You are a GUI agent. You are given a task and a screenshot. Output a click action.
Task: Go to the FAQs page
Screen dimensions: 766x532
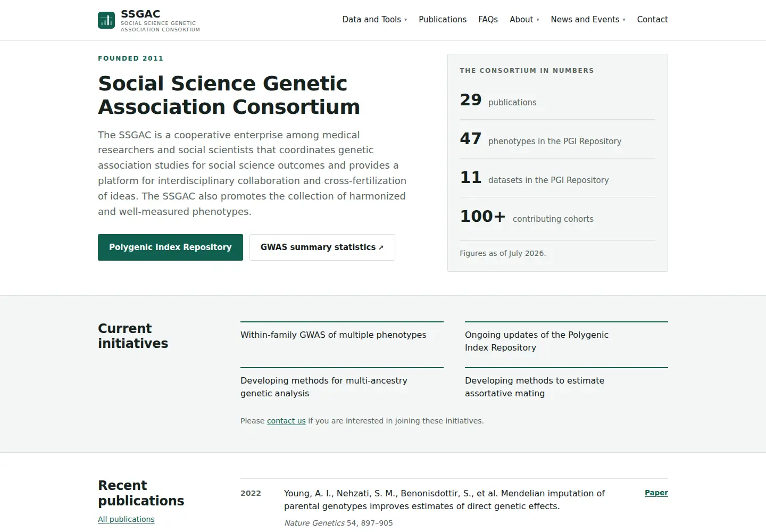pos(488,20)
